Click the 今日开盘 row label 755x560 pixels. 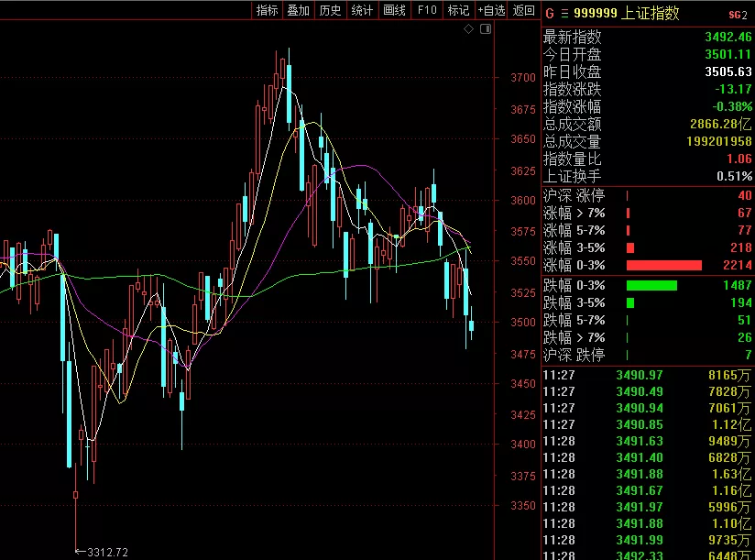pyautogui.click(x=573, y=54)
